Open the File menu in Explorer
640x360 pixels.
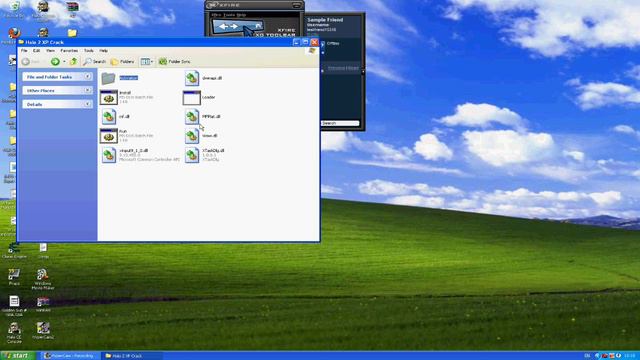(x=24, y=51)
